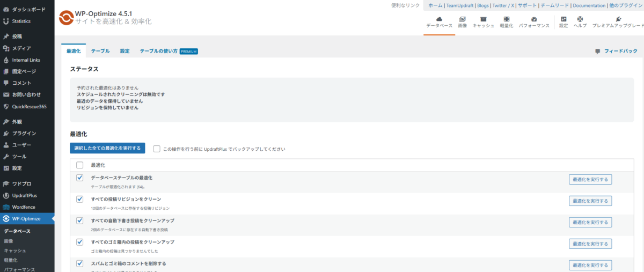Image resolution: width=644 pixels, height=272 pixels.
Task: Click 選択した全ての最適化を実行する button
Action: point(107,148)
